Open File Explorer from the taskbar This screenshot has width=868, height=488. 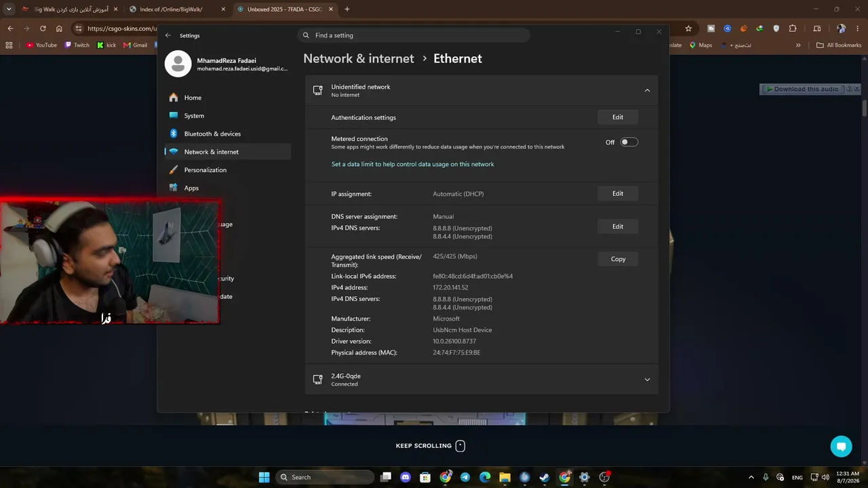point(505,477)
